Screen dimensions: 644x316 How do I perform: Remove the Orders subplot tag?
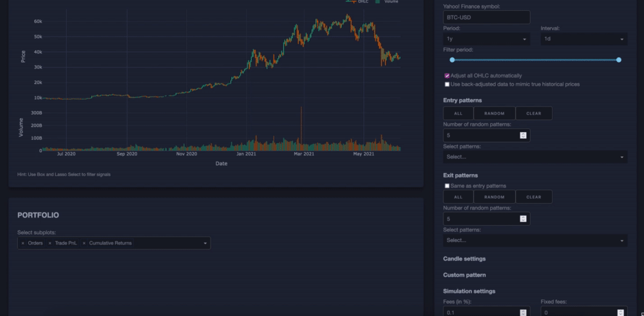pyautogui.click(x=23, y=243)
